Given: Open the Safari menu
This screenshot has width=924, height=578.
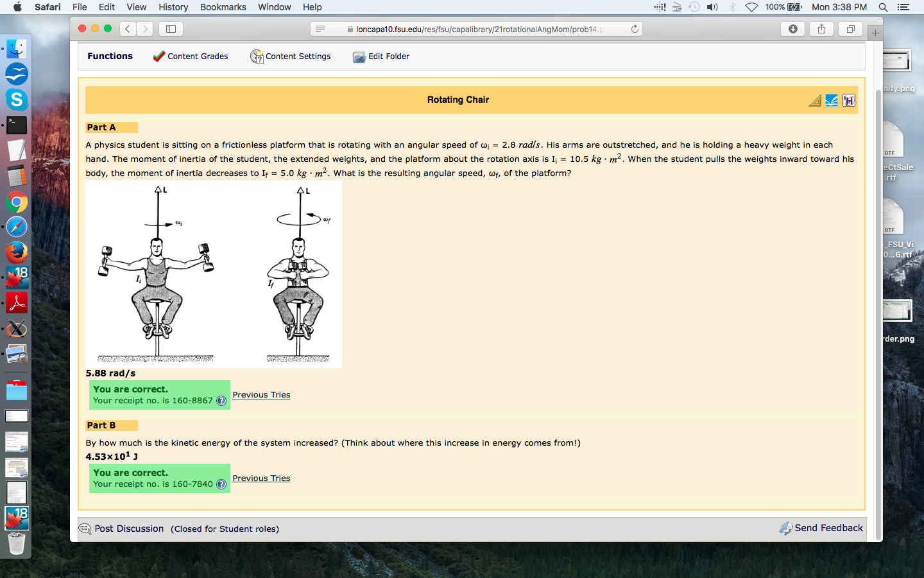Looking at the screenshot, I should coord(47,7).
